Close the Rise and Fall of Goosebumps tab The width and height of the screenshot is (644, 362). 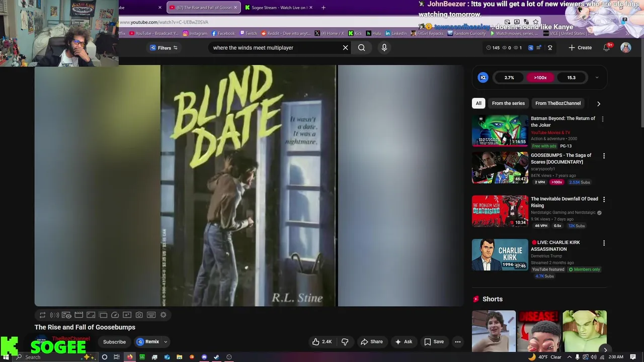tap(235, 8)
